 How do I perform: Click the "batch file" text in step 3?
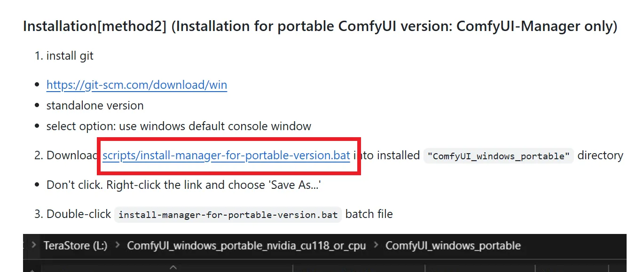pyautogui.click(x=369, y=215)
